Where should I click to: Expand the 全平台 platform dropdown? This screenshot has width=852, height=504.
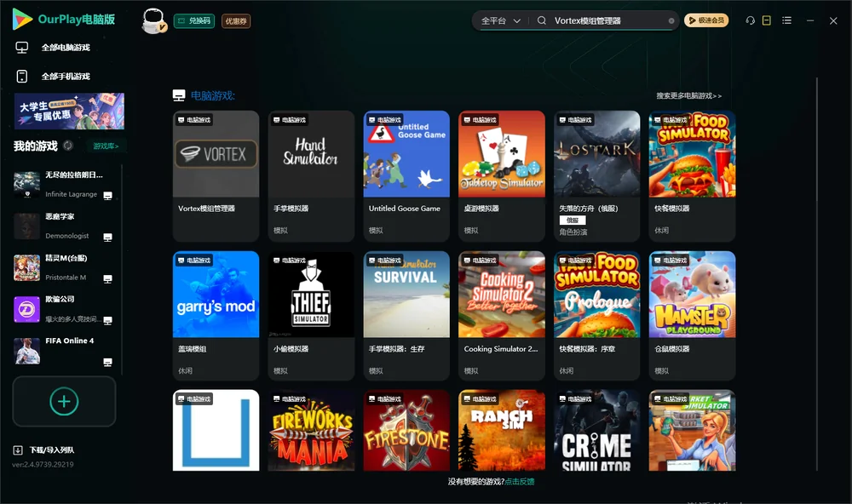coord(500,20)
